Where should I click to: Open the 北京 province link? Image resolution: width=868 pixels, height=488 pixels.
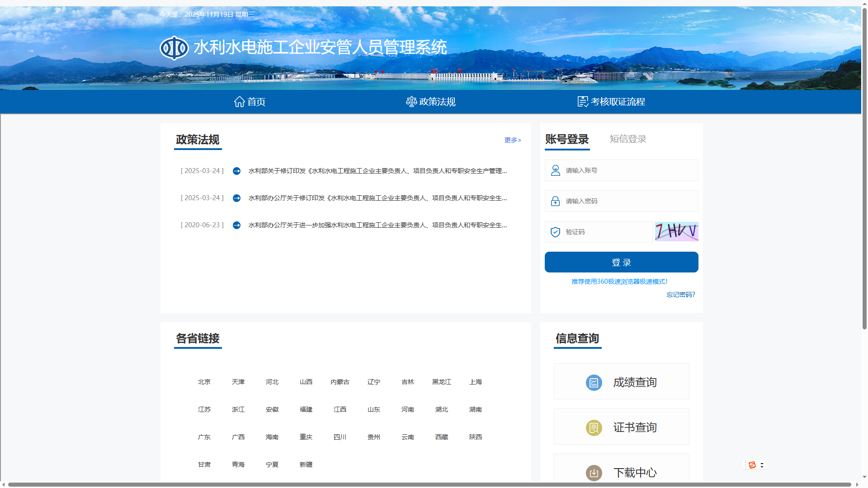point(204,382)
